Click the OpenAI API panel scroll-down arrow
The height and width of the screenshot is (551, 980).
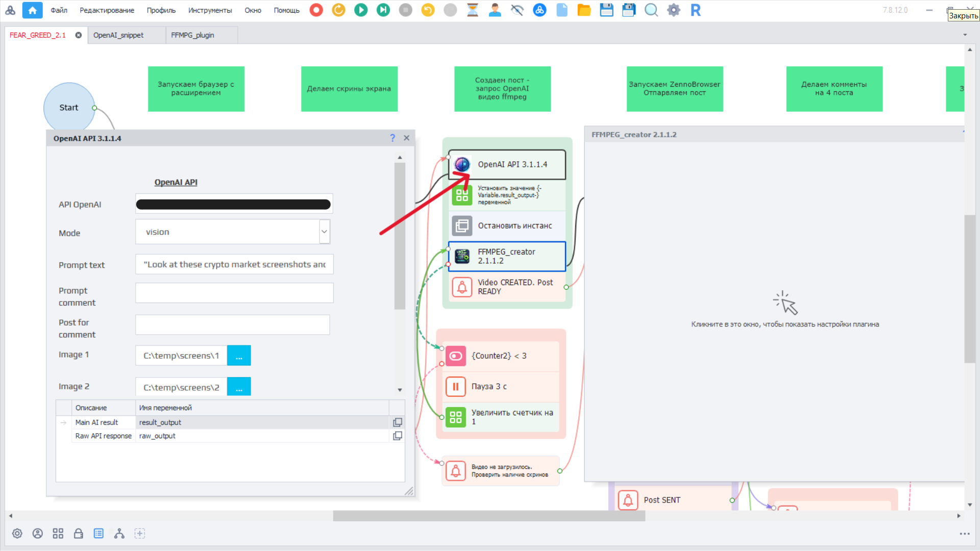(x=400, y=390)
